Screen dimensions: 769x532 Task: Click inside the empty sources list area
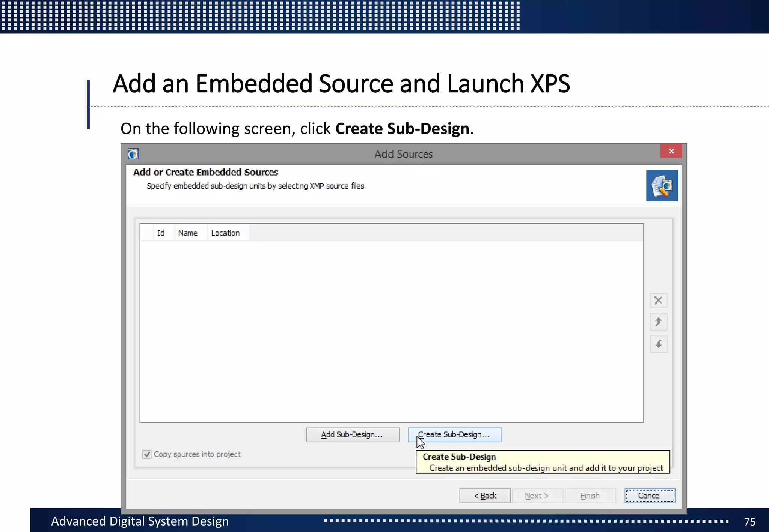pos(391,331)
